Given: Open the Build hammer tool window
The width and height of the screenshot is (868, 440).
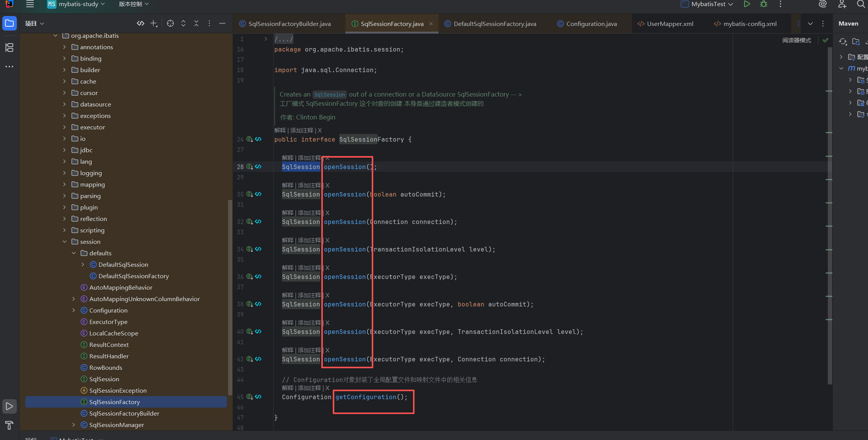Looking at the screenshot, I should point(10,425).
